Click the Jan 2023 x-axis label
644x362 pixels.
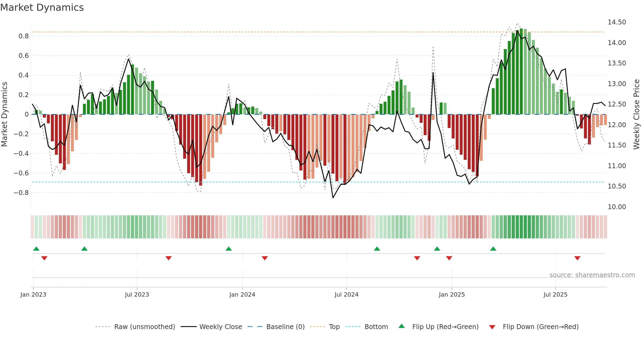point(33,294)
